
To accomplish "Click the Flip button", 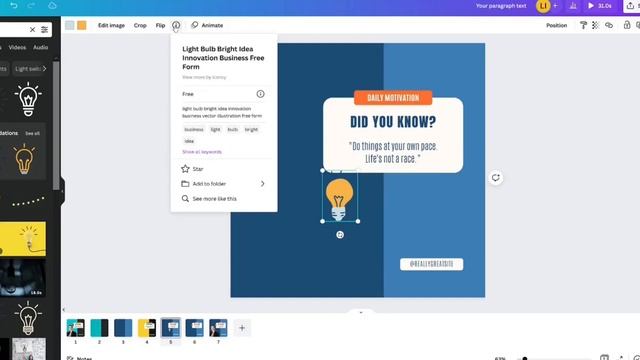I will (x=160, y=25).
